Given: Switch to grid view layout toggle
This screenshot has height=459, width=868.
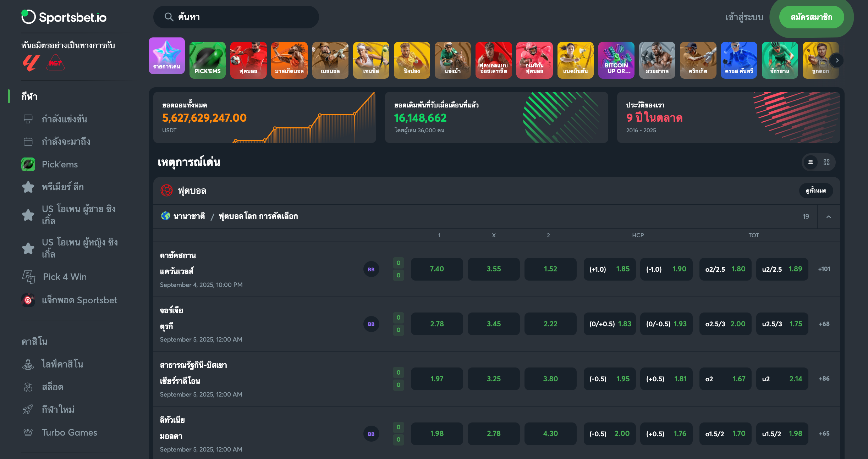Looking at the screenshot, I should (x=826, y=162).
